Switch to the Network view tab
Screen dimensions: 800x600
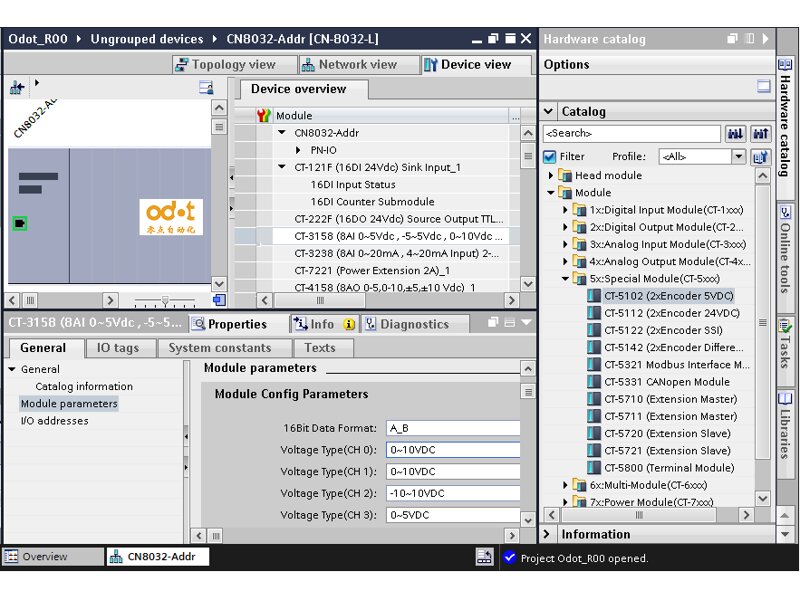[x=348, y=65]
